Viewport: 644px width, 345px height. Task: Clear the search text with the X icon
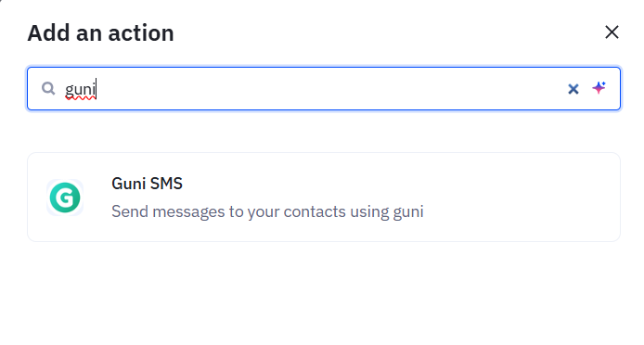click(573, 89)
